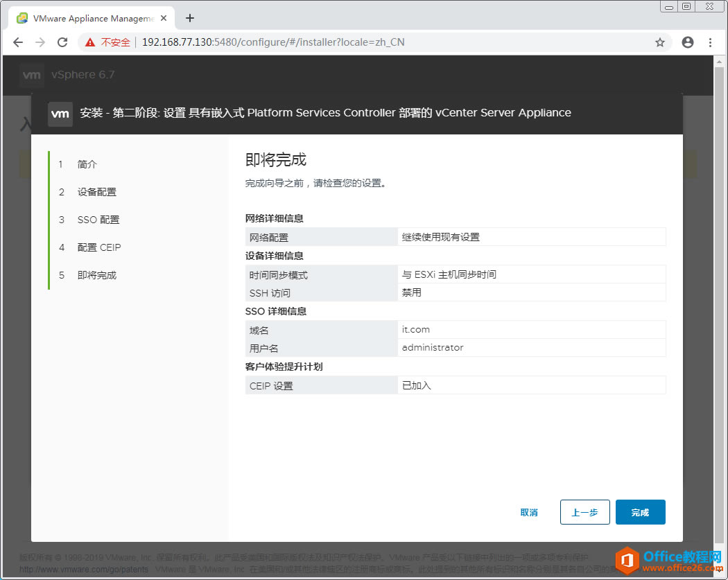
Task: Reload the page with the refresh icon
Action: pyautogui.click(x=62, y=42)
